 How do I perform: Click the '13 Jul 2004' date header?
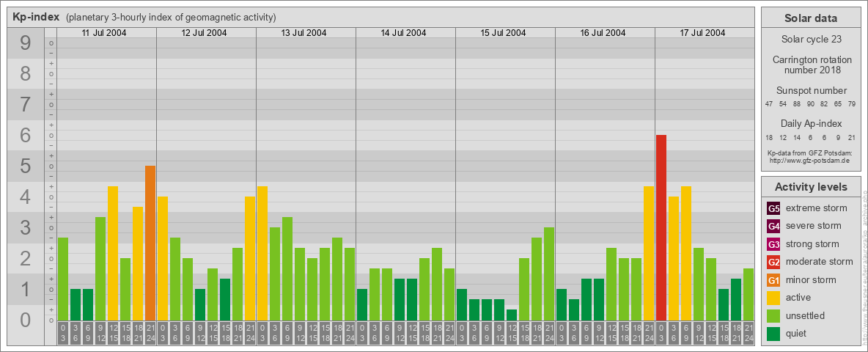[x=304, y=33]
